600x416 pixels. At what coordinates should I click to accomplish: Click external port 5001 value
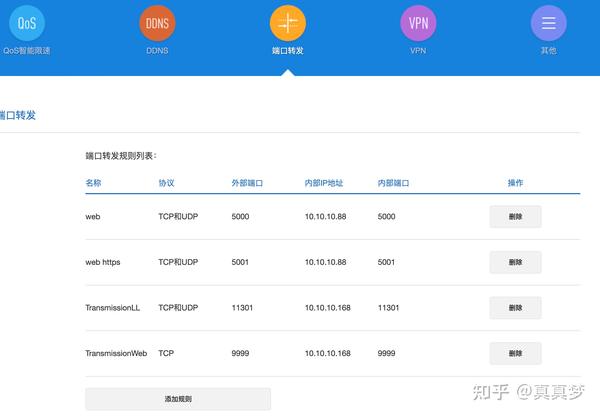(x=240, y=262)
